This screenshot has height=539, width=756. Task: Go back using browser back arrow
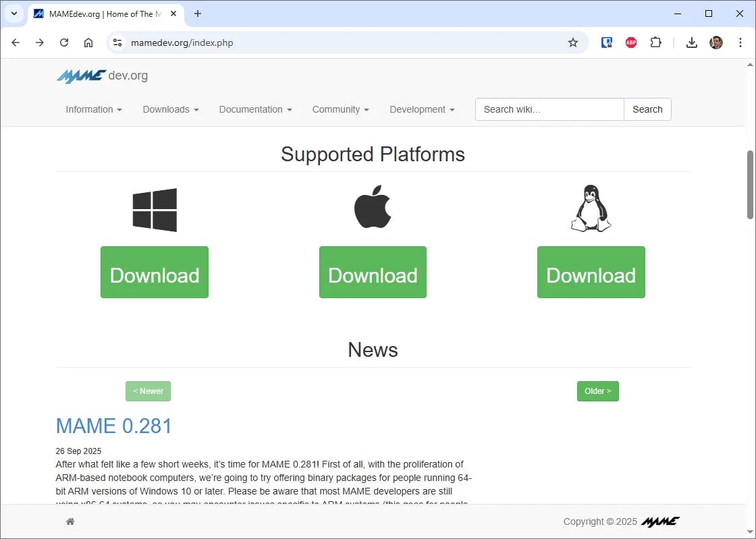pyautogui.click(x=16, y=43)
